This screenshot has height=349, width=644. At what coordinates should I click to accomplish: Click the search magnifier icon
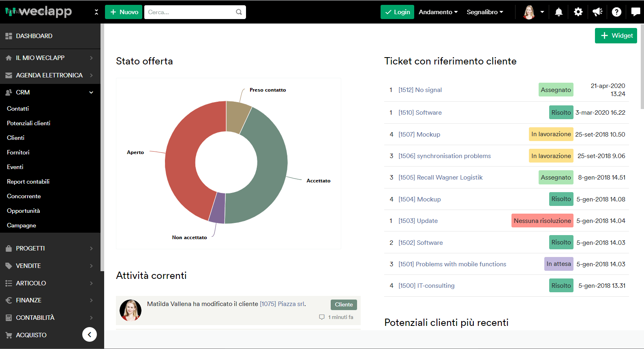(x=239, y=12)
